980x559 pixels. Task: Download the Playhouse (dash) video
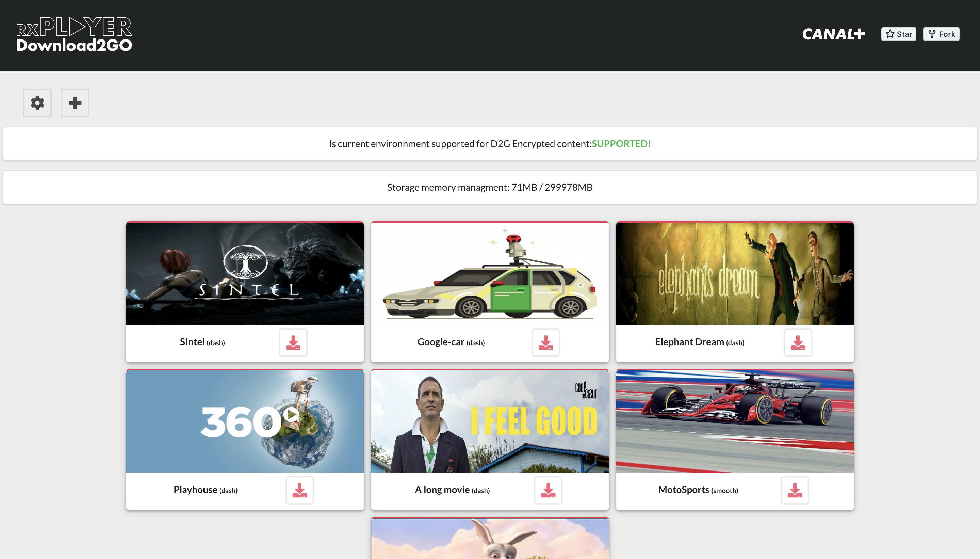click(300, 490)
